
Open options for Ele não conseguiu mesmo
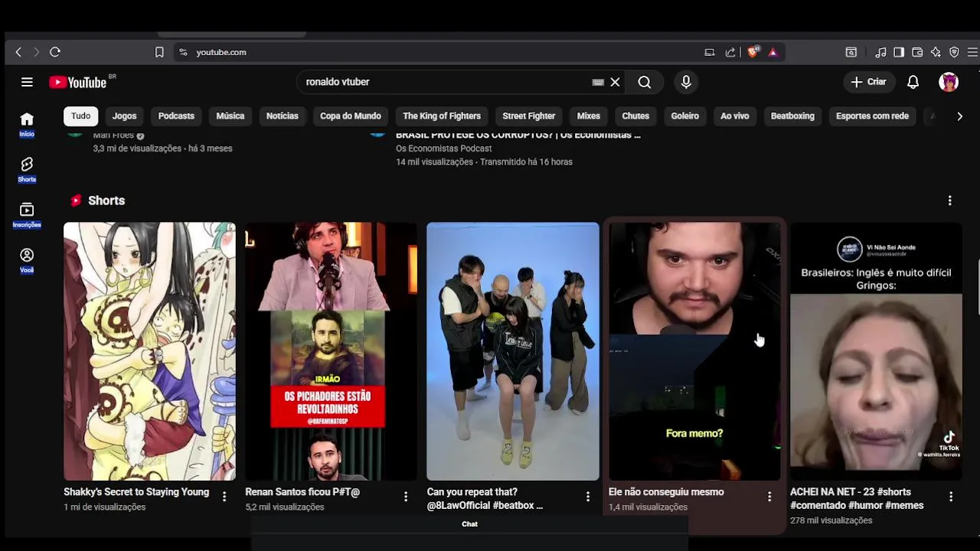(769, 497)
